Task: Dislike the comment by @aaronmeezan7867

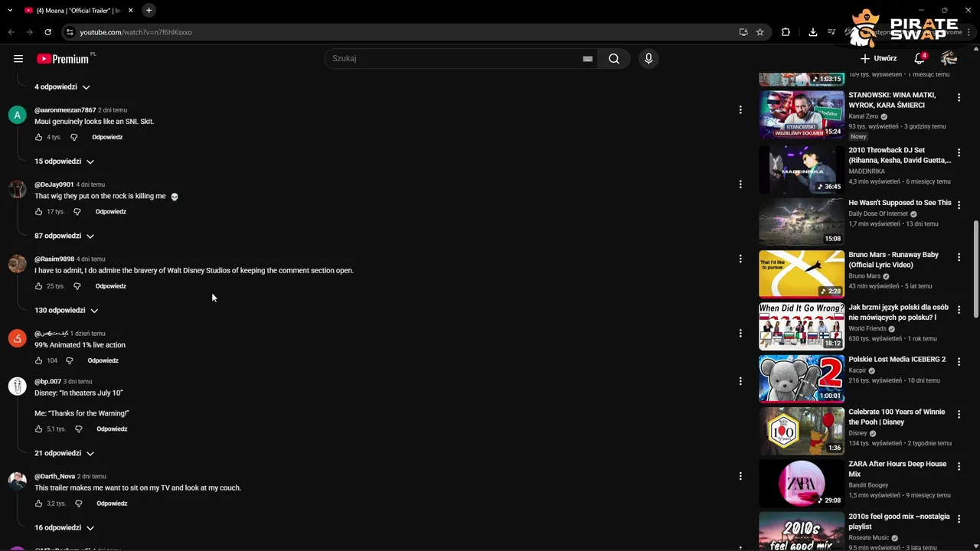Action: coord(74,137)
